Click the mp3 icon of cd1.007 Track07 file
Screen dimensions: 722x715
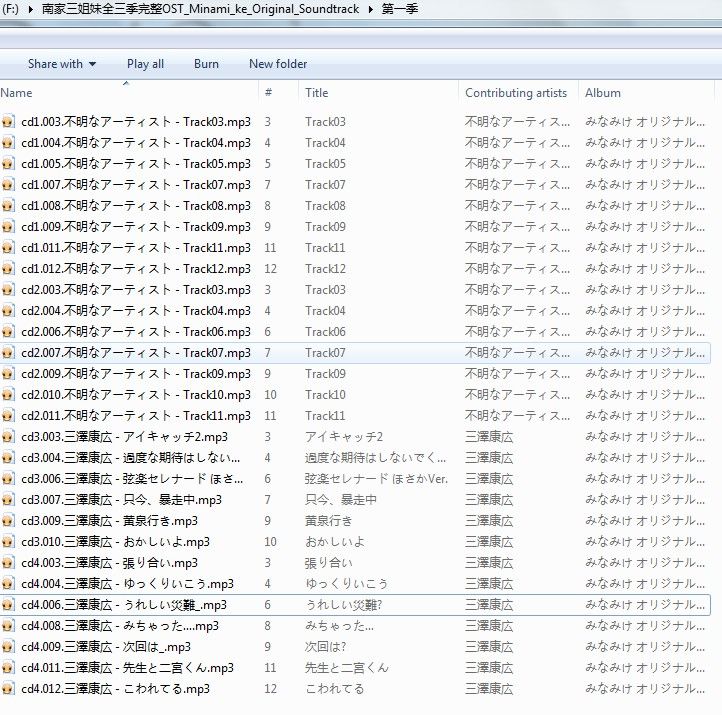click(x=8, y=184)
